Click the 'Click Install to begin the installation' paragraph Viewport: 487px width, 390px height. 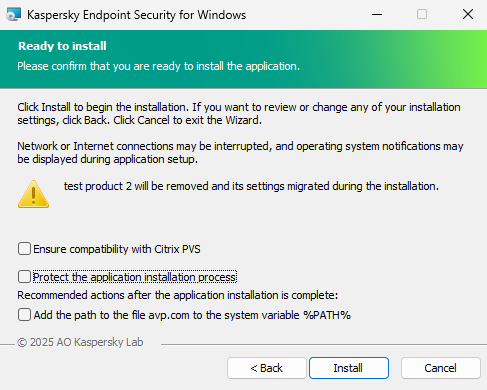pos(239,114)
